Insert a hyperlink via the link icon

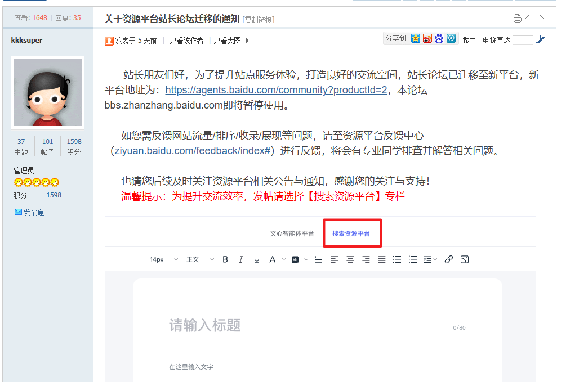click(449, 259)
